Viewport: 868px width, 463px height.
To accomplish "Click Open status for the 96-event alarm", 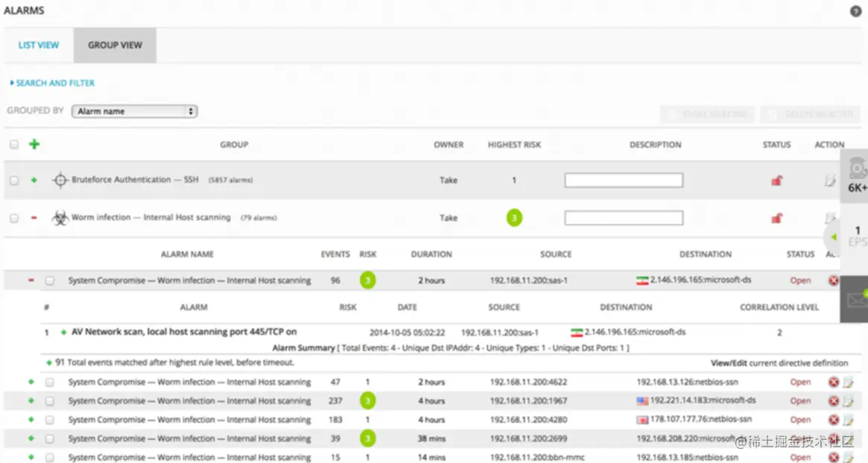I will click(x=800, y=280).
